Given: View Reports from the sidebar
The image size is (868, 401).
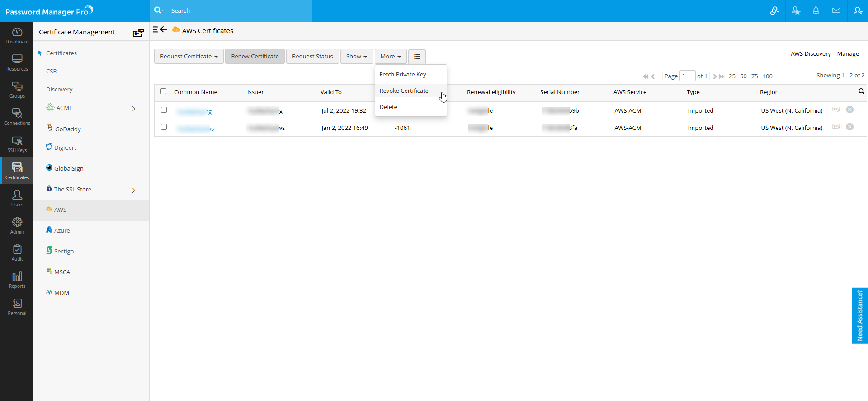Looking at the screenshot, I should pyautogui.click(x=17, y=280).
